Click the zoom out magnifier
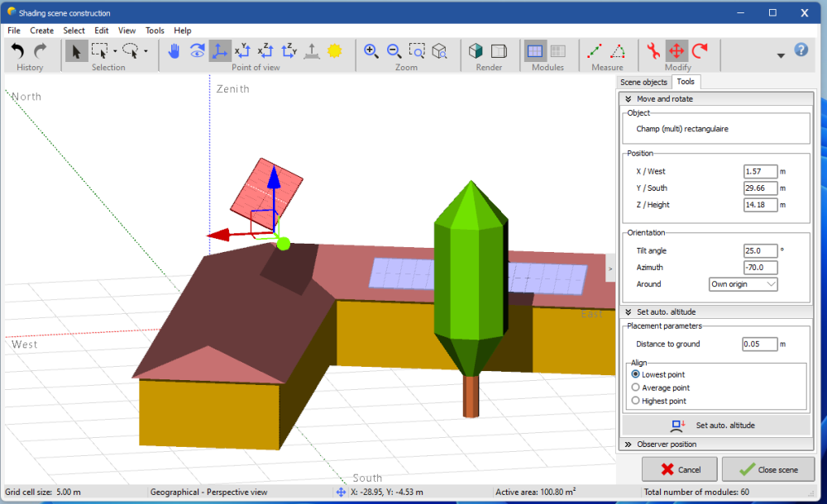This screenshot has width=827, height=504. tap(394, 51)
